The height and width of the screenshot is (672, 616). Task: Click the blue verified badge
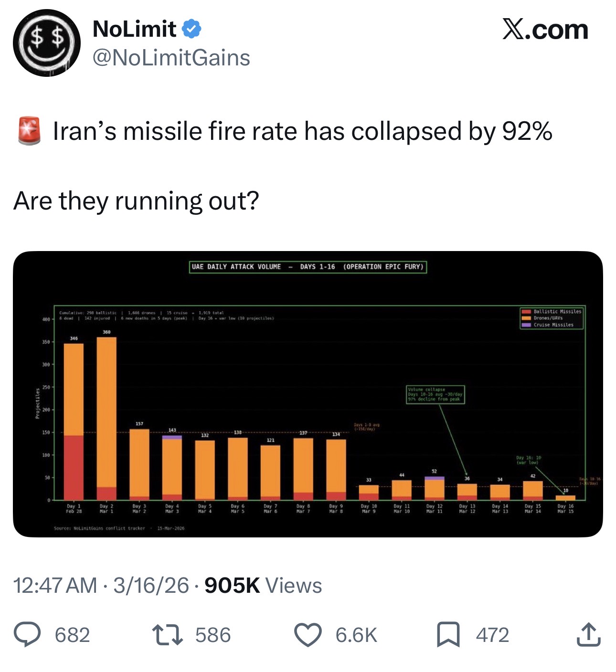pos(192,29)
